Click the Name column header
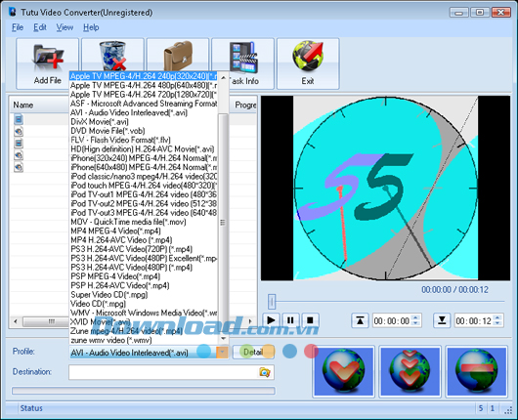 pyautogui.click(x=23, y=105)
